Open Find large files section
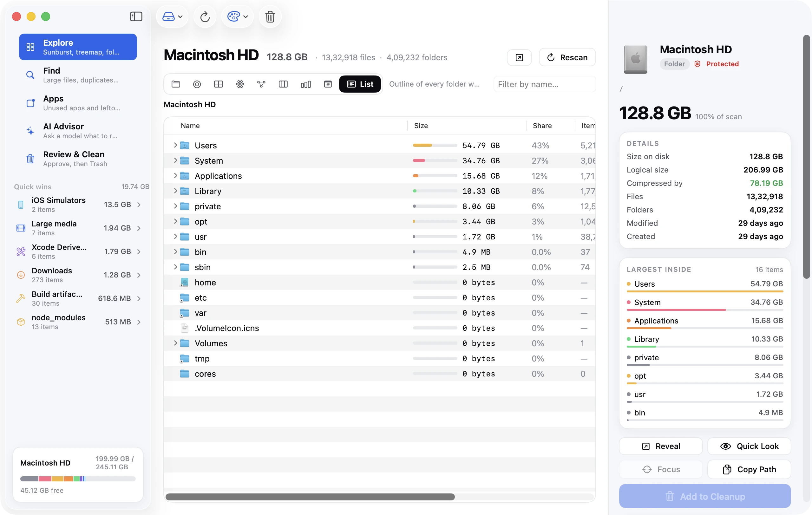 point(78,75)
